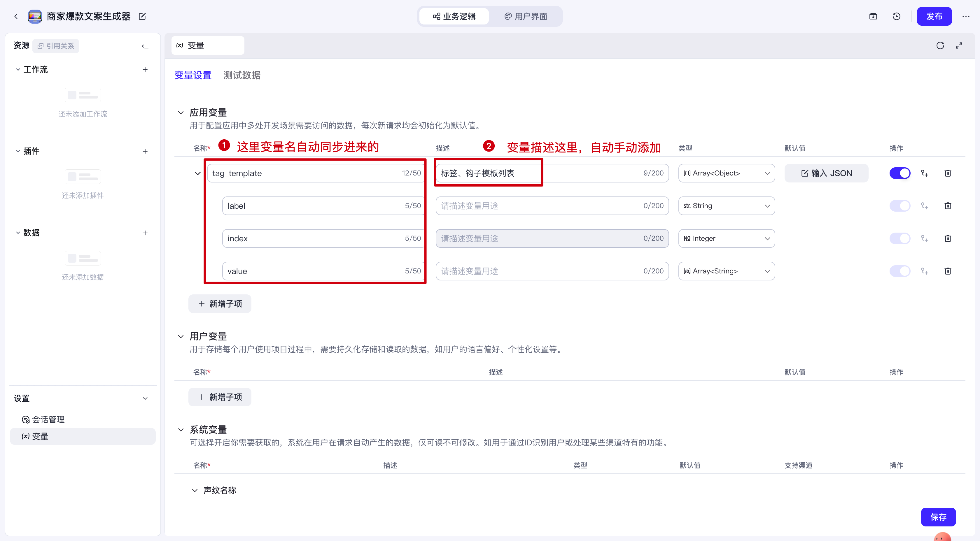
Task: Open the version history clock icon
Action: pyautogui.click(x=896, y=16)
